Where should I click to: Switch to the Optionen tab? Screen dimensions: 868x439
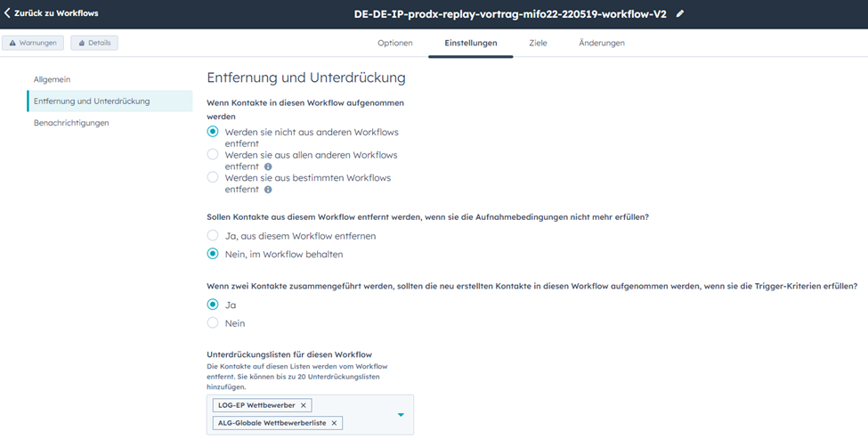click(x=394, y=43)
